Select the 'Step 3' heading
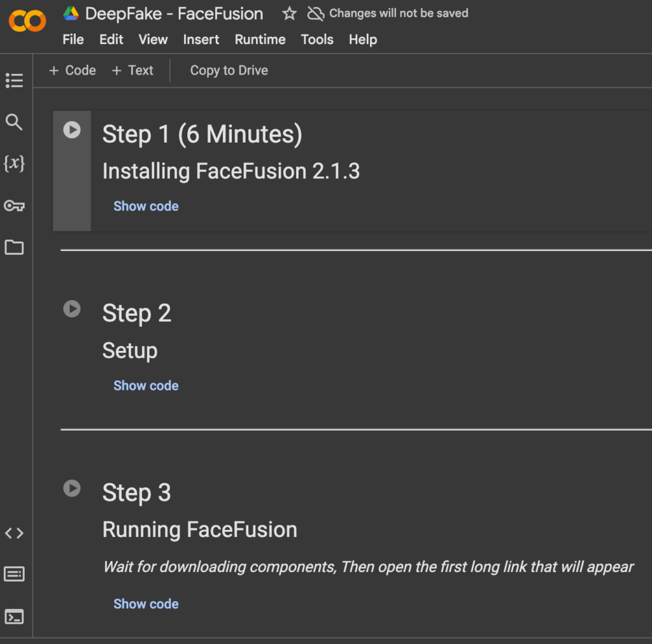This screenshot has height=644, width=652. pyautogui.click(x=137, y=492)
